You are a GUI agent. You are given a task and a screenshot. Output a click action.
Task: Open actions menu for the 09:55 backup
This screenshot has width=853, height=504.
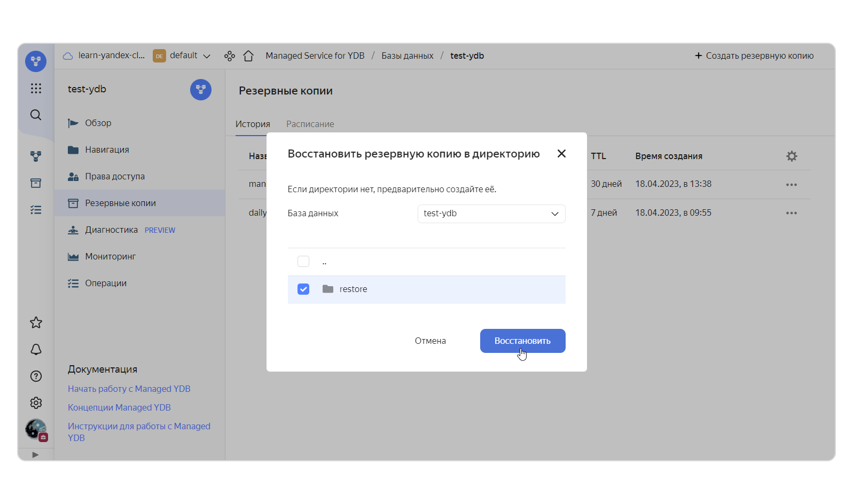click(x=792, y=213)
